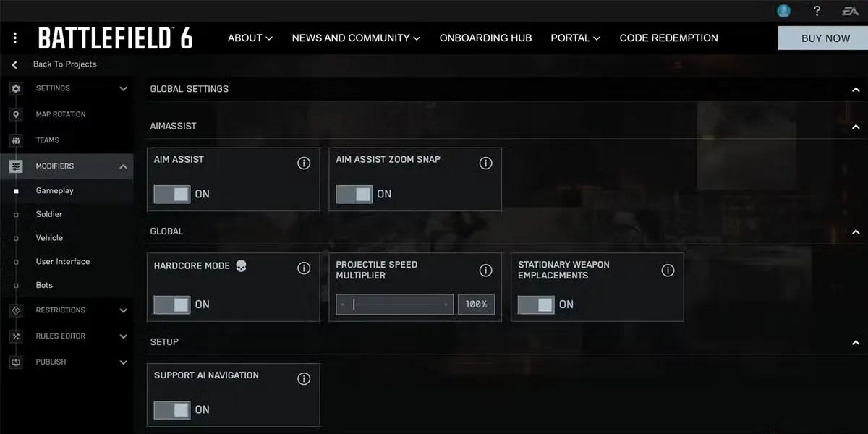Click the Settings gear icon in sidebar
The height and width of the screenshot is (434, 868).
point(16,88)
